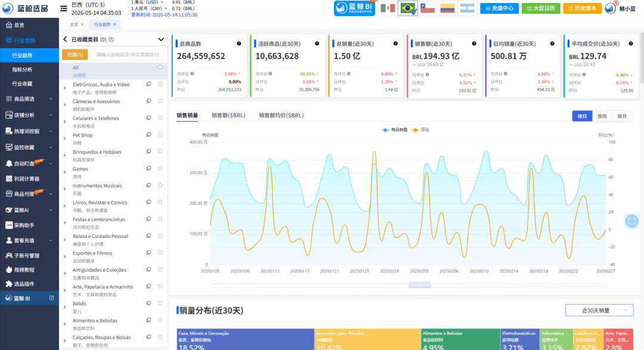Select the Mexico flag icon
644x350 pixels.
pyautogui.click(x=388, y=8)
